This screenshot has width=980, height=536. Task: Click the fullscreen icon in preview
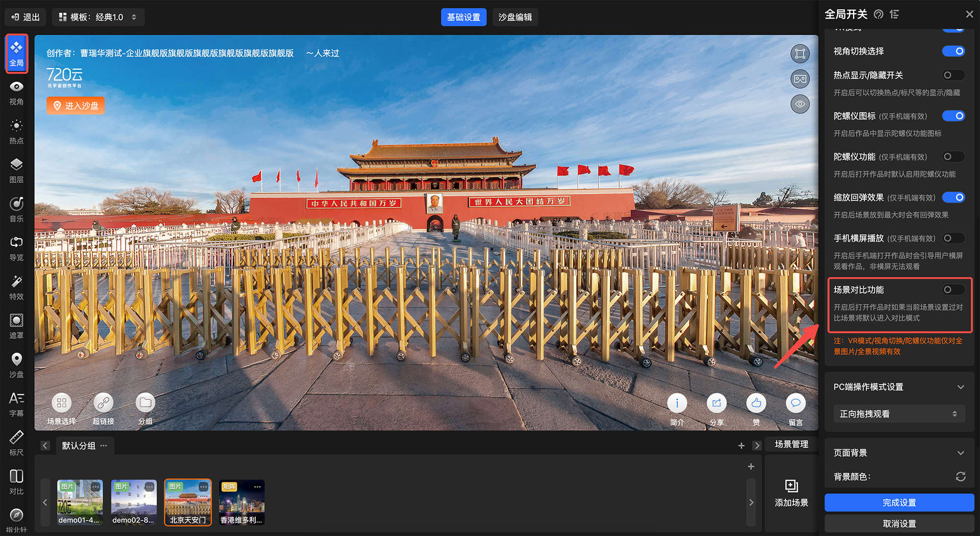[x=800, y=53]
